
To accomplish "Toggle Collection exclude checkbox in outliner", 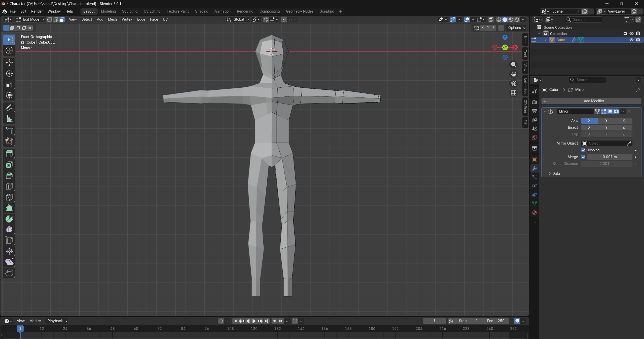I will point(625,33).
